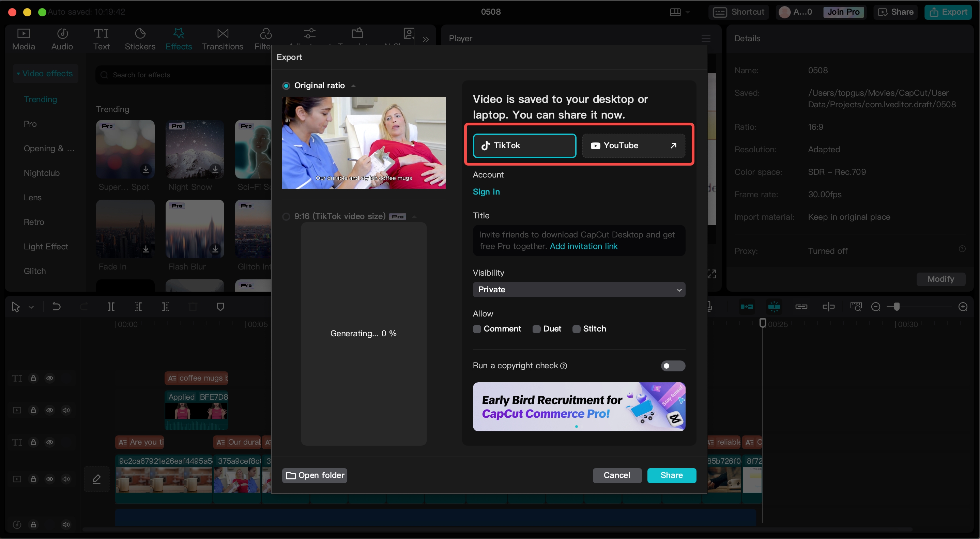Image resolution: width=980 pixels, height=539 pixels.
Task: Click the Add invitation link
Action: tap(583, 246)
